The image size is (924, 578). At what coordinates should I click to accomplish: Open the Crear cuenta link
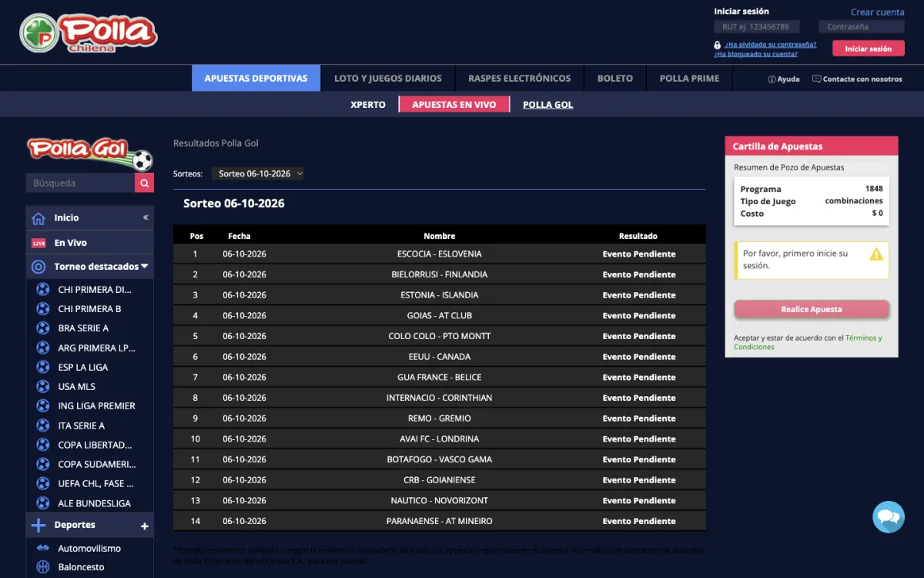click(x=878, y=12)
